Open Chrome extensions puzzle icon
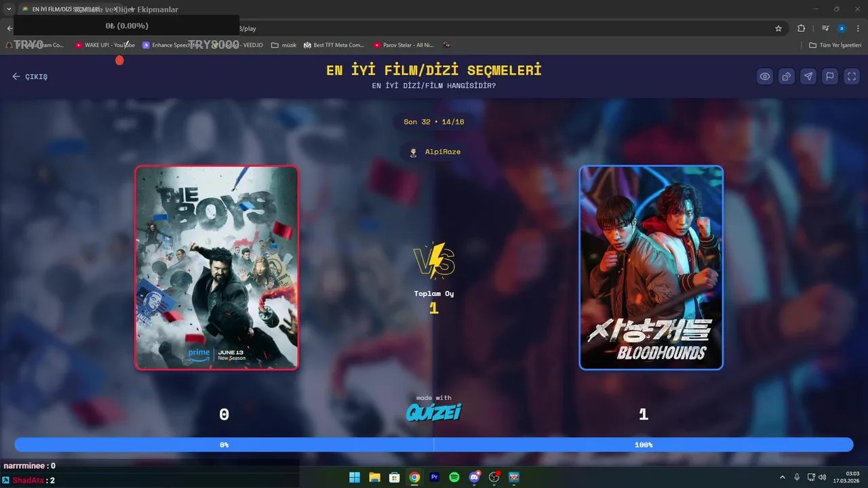Viewport: 868px width, 488px height. point(802,28)
